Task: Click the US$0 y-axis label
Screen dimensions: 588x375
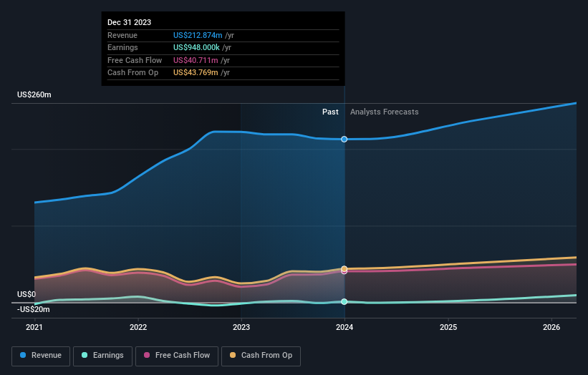Action: (26, 294)
